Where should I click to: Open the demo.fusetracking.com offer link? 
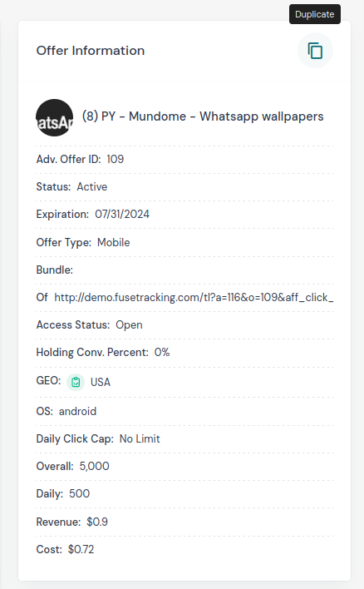[x=194, y=298]
